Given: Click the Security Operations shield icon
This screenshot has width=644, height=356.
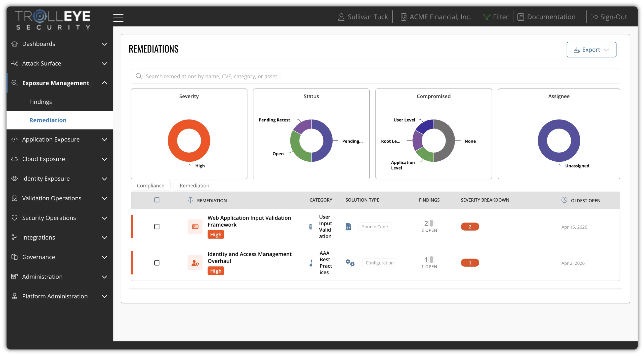Looking at the screenshot, I should [15, 218].
